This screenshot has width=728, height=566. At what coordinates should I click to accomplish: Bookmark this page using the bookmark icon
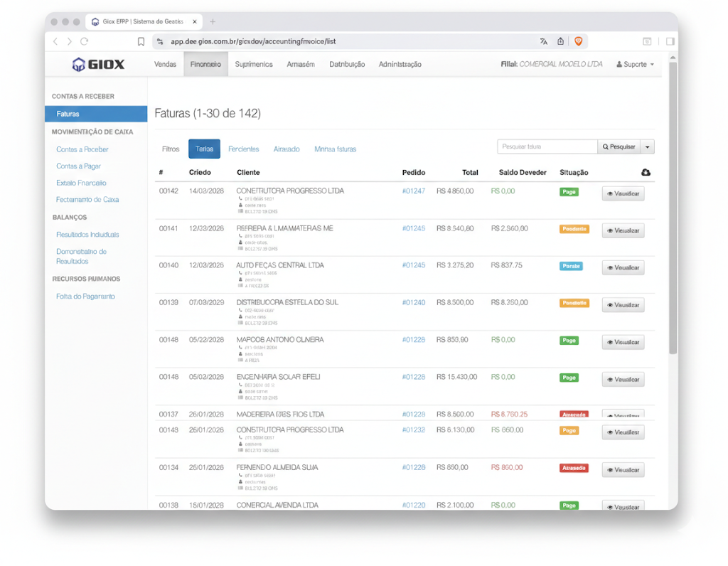click(141, 41)
